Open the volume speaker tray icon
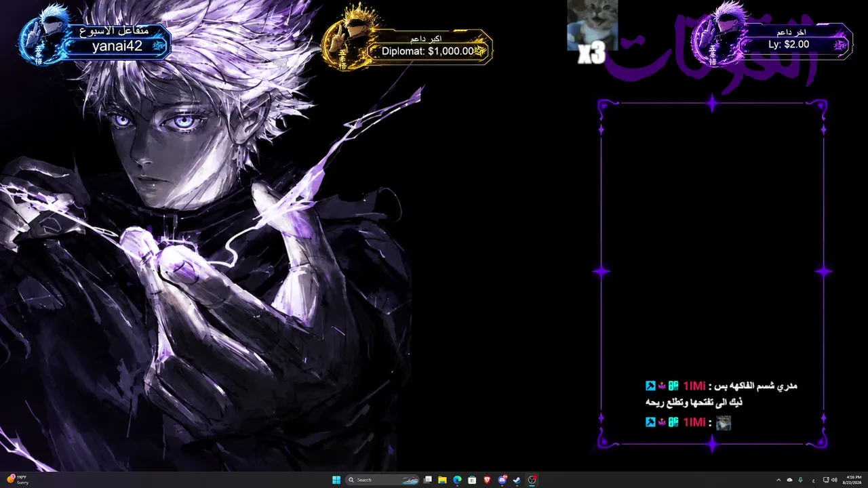Viewport: 868px width, 488px height. tap(834, 480)
